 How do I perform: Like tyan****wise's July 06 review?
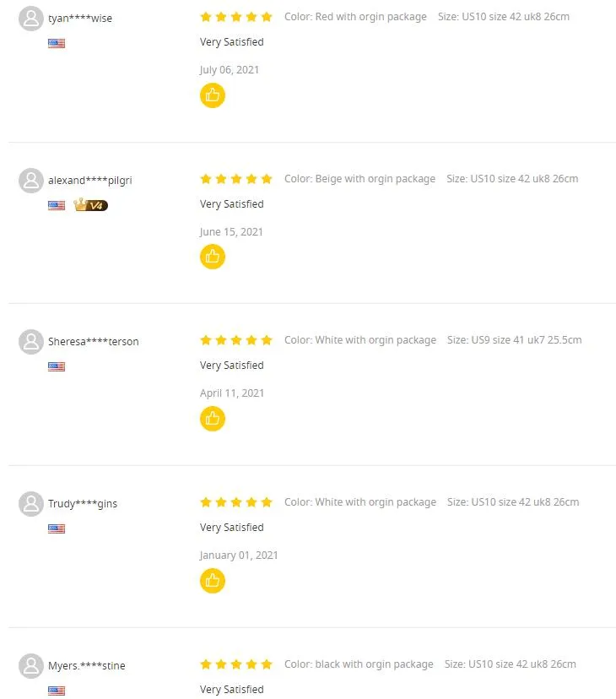point(213,95)
